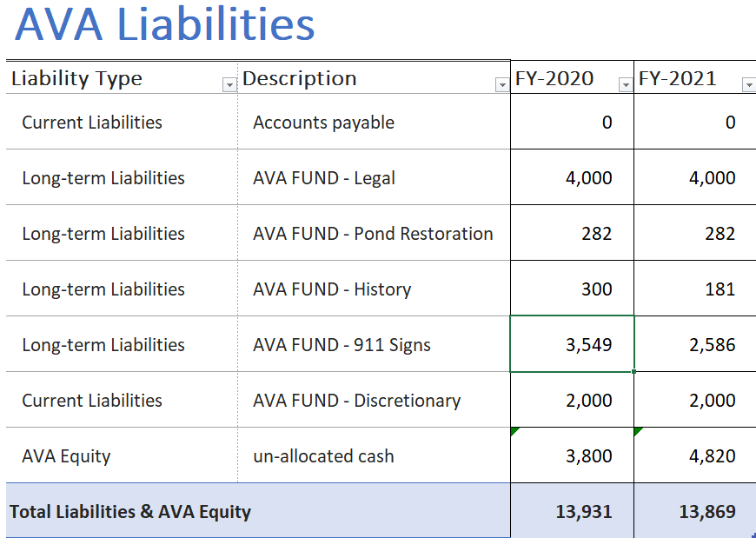Select the AVA FUND - Legal cell
The image size is (756, 538).
tap(323, 178)
